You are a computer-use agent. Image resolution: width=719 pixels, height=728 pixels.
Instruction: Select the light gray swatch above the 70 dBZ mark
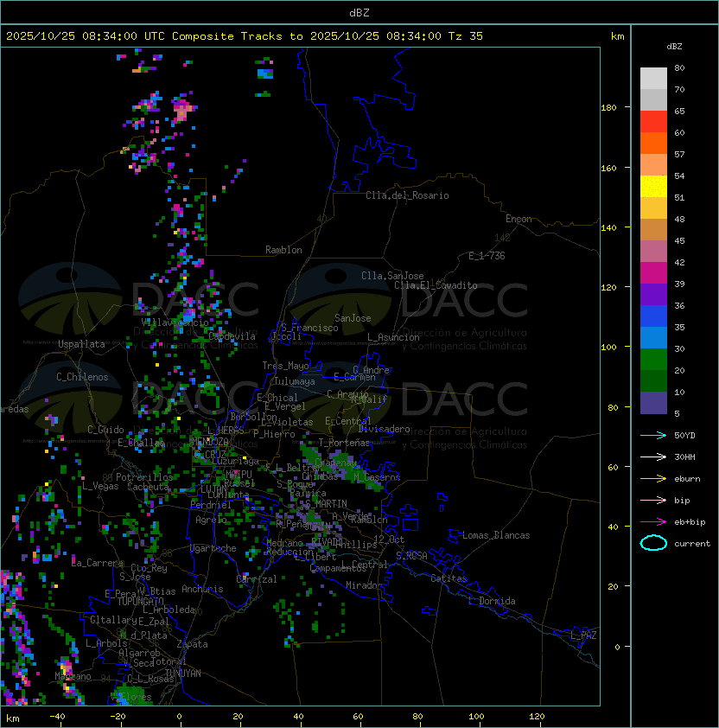pos(653,78)
